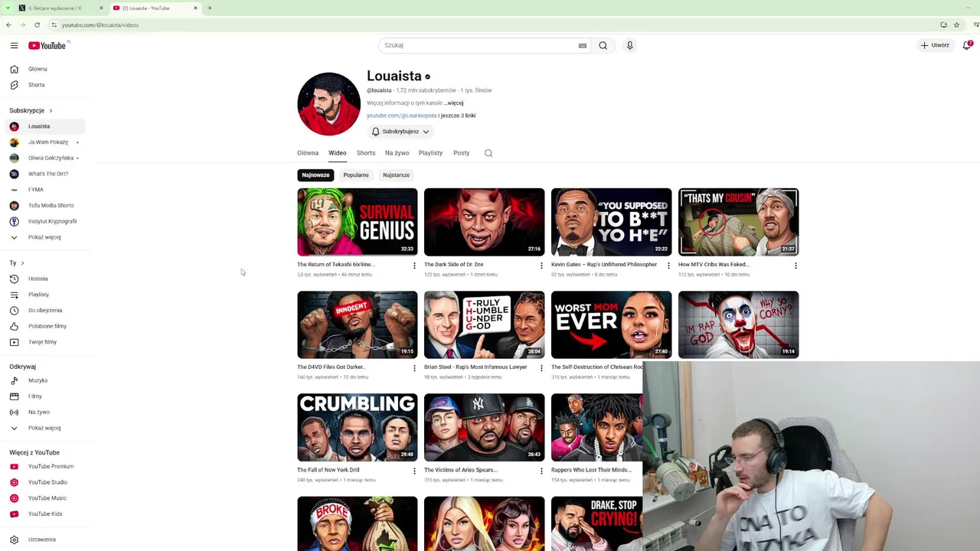Image resolution: width=980 pixels, height=551 pixels.
Task: Open options menu for Fall of New York Drill
Action: tap(414, 471)
